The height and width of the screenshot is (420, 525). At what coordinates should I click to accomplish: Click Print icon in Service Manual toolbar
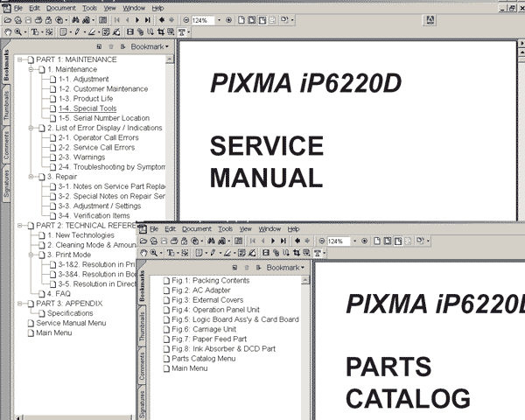pos(38,20)
